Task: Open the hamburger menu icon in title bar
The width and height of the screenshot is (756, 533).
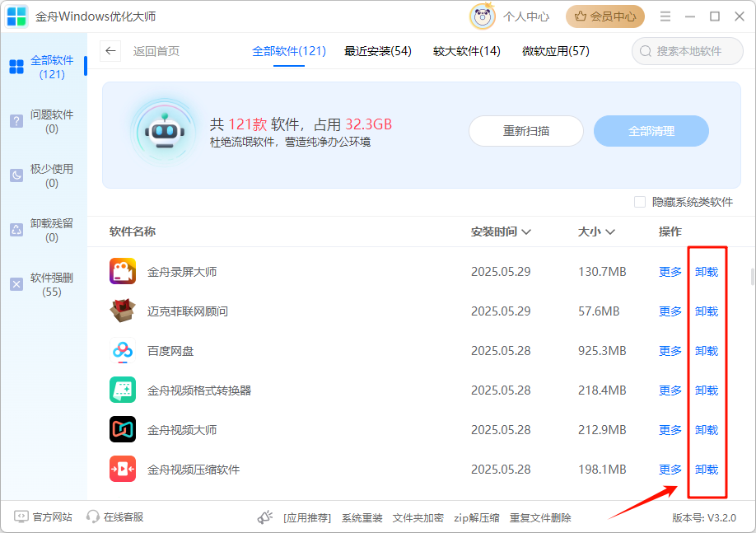Action: tap(665, 16)
